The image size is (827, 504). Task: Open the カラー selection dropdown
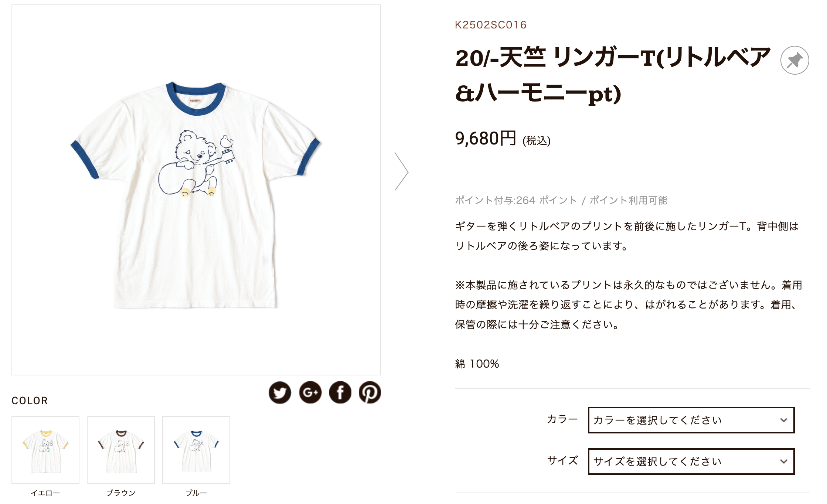click(x=691, y=420)
